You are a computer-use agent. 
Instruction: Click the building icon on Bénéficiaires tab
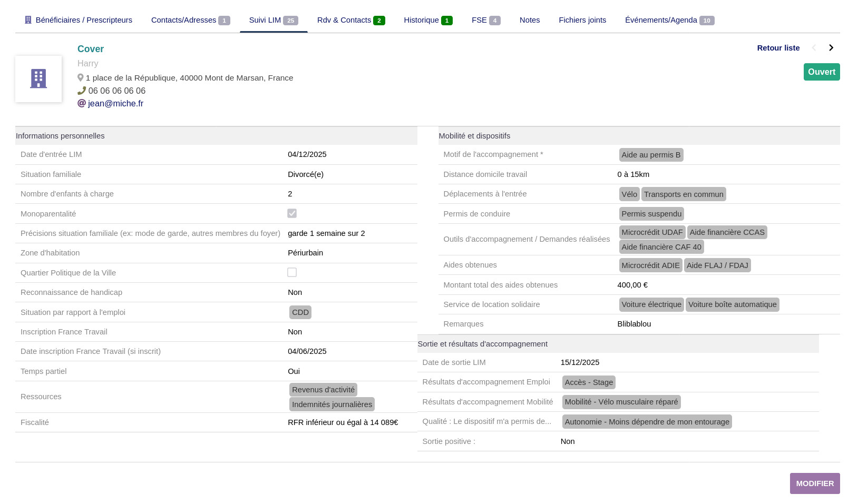(x=28, y=20)
